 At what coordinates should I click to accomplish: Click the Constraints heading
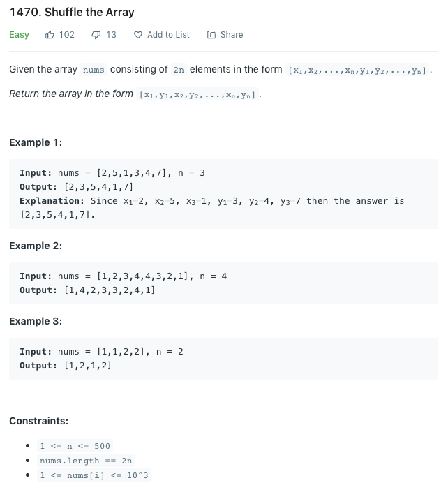pyautogui.click(x=39, y=421)
